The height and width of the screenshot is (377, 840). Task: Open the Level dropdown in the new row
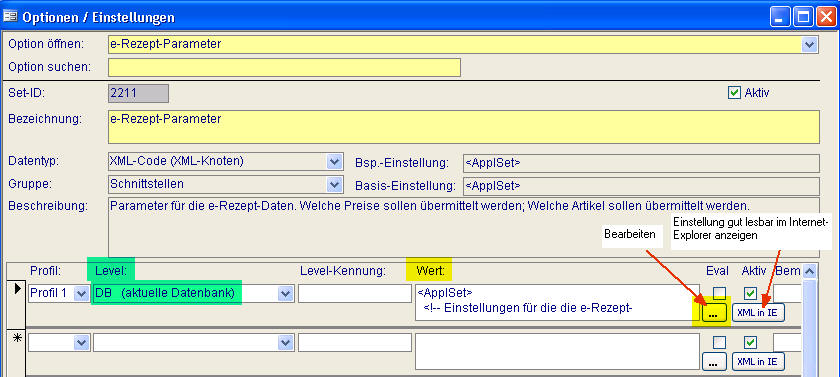click(x=285, y=343)
